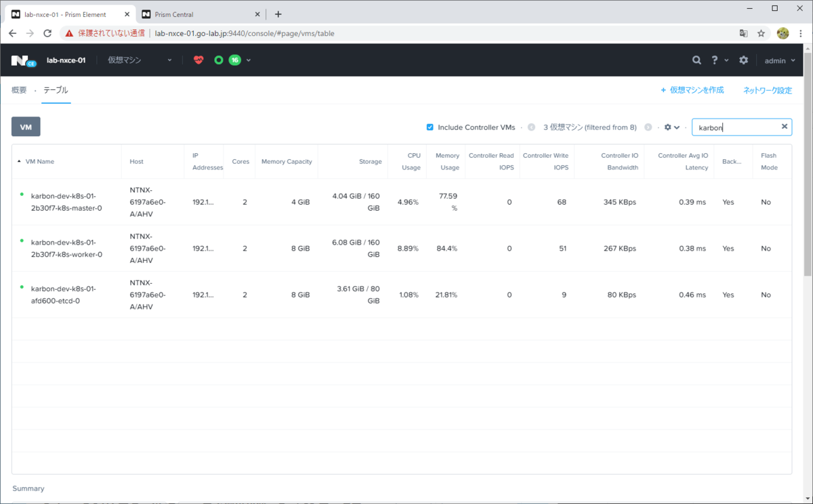Click the green badge showing 16
This screenshot has width=813, height=504.
(234, 60)
